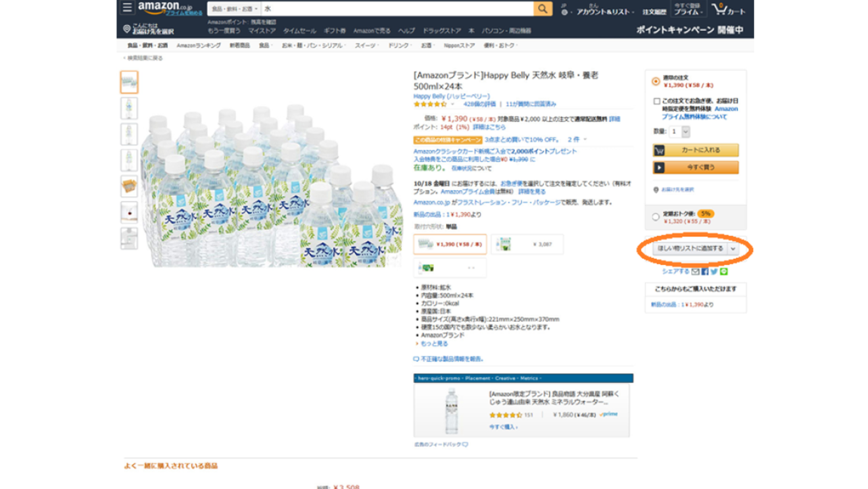The image size is (868, 489).
Task: Click the prime badge on sponsored product
Action: click(x=610, y=415)
